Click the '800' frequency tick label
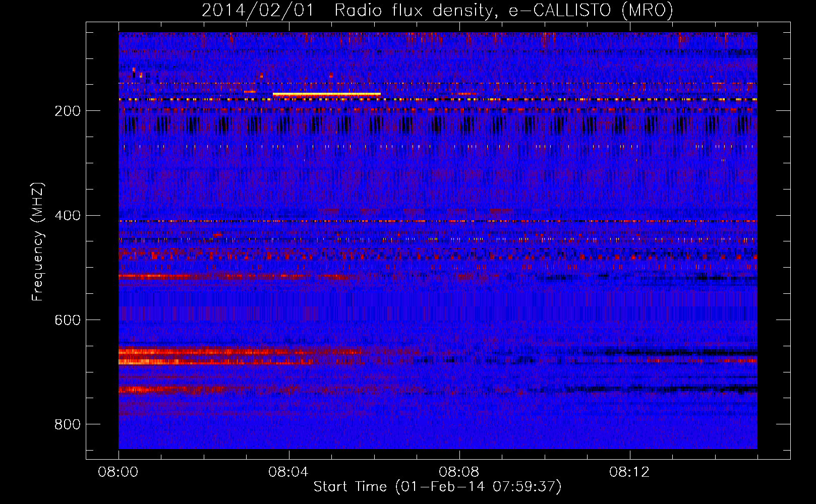Screen dimensions: 816x504 68,424
